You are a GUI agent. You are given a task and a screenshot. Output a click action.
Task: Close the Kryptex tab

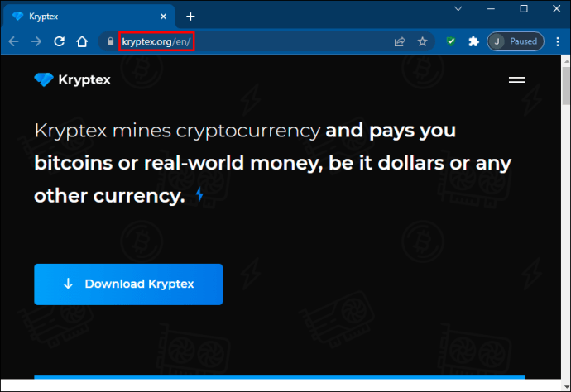pos(164,17)
